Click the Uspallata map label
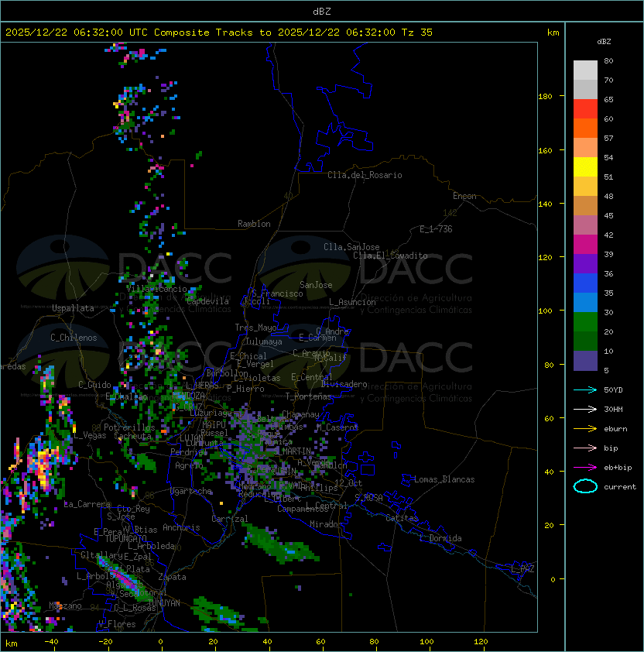This screenshot has height=652, width=644. [x=73, y=308]
